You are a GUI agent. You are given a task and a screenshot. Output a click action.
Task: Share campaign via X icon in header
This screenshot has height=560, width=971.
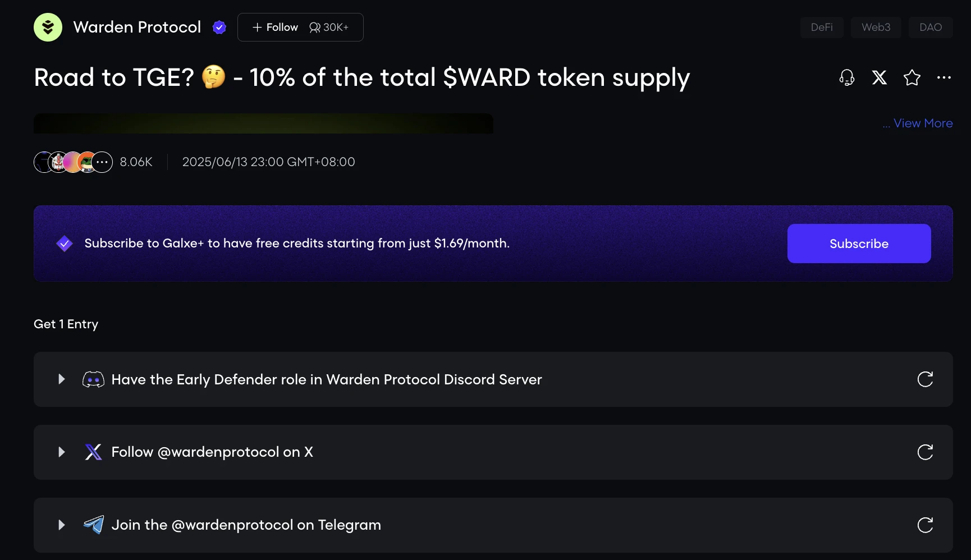pos(880,77)
